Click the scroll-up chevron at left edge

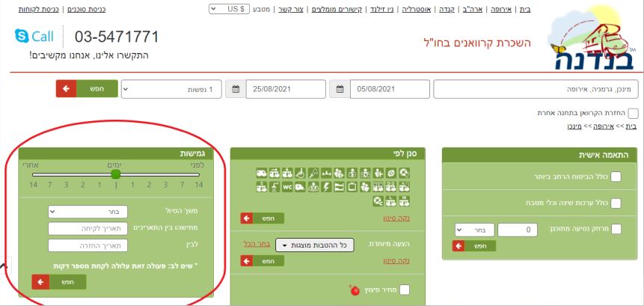(4, 266)
